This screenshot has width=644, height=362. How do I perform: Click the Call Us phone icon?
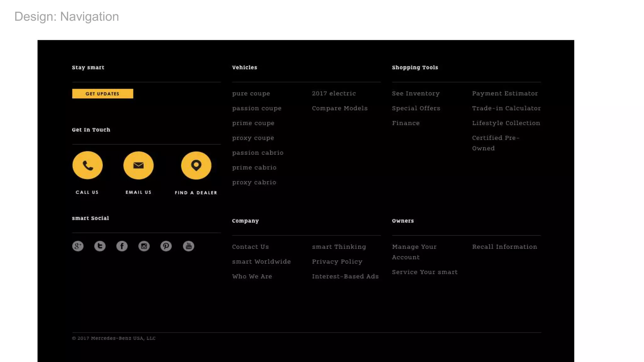coord(87,165)
